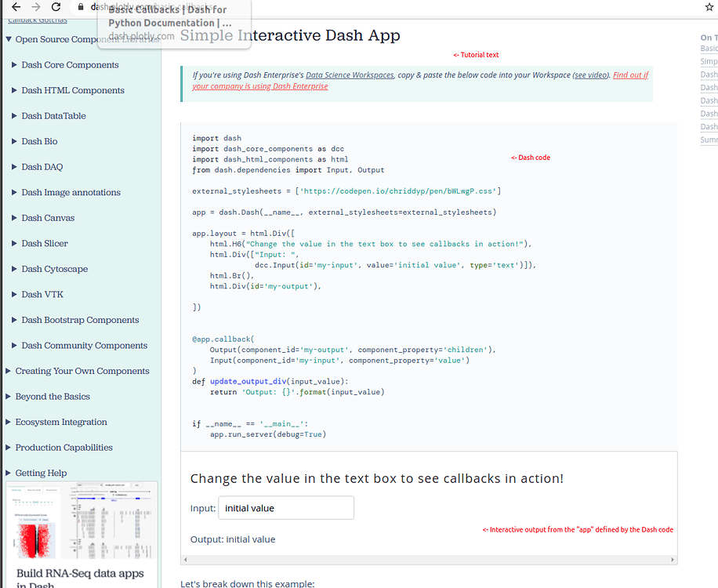Viewport: 718px width, 588px height.
Task: Expand the Getting Help arrow
Action: 9,473
